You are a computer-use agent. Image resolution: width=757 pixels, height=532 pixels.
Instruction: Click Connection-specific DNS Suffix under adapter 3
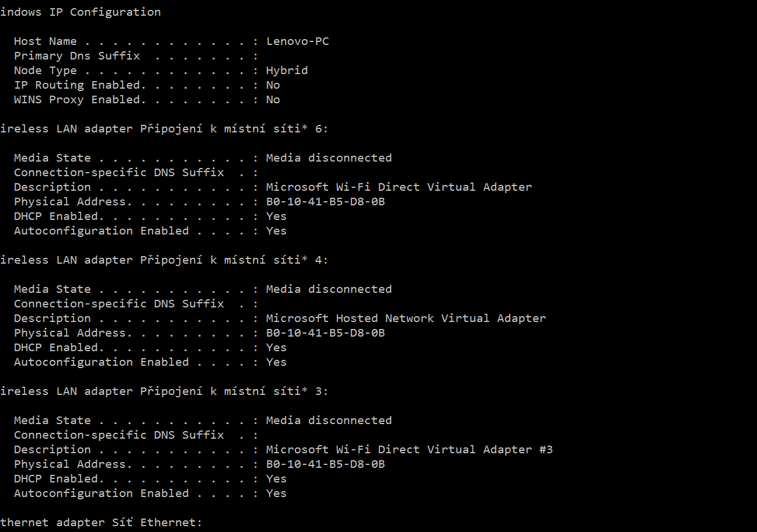(x=118, y=435)
